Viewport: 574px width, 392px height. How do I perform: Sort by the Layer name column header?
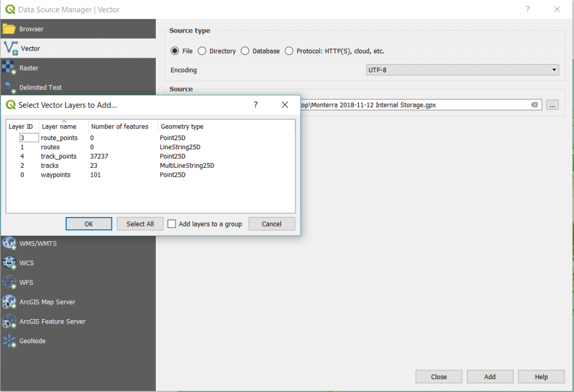click(64, 126)
